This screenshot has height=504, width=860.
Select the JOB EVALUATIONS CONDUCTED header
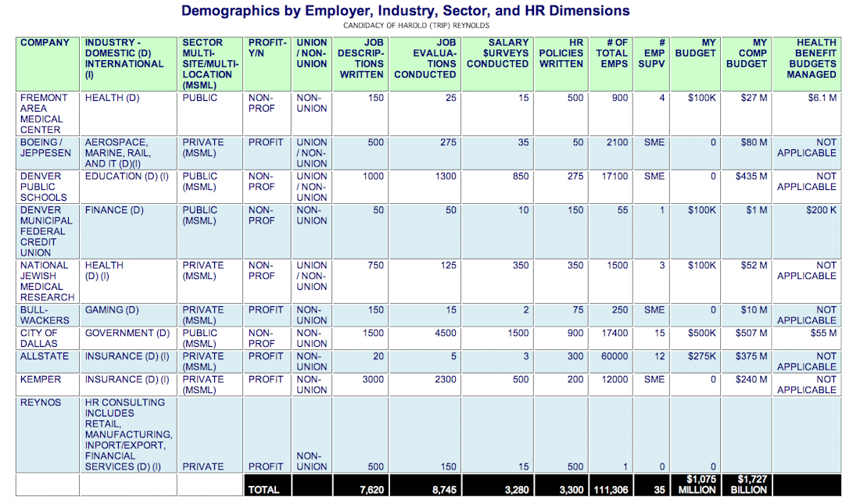pyautogui.click(x=425, y=64)
